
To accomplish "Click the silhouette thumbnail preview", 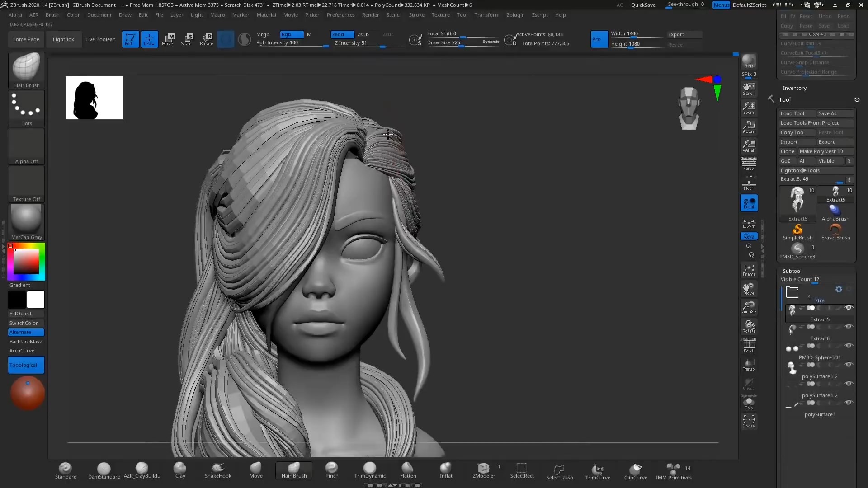I will point(94,97).
